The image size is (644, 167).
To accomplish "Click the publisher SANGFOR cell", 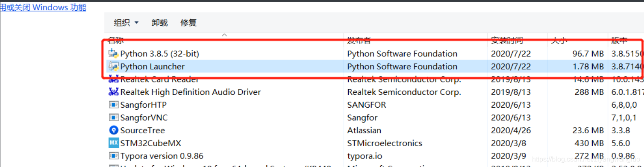I will pyautogui.click(x=367, y=105).
